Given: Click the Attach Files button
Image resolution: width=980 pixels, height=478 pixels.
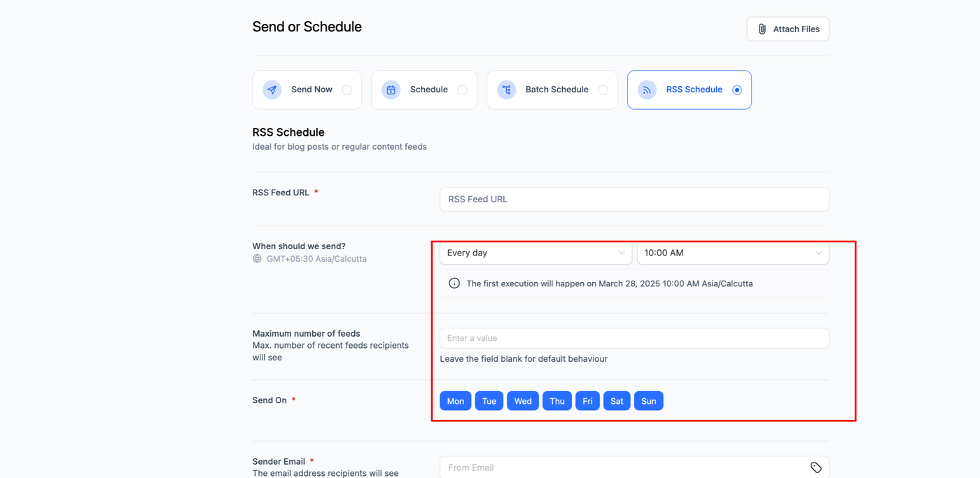Looking at the screenshot, I should (x=787, y=29).
